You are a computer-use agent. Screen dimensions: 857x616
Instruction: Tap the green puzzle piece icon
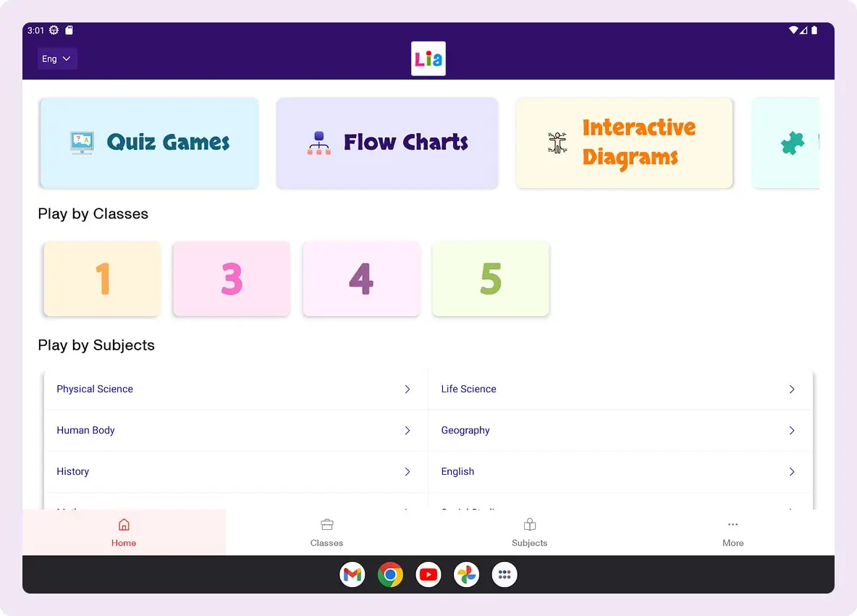pyautogui.click(x=793, y=143)
